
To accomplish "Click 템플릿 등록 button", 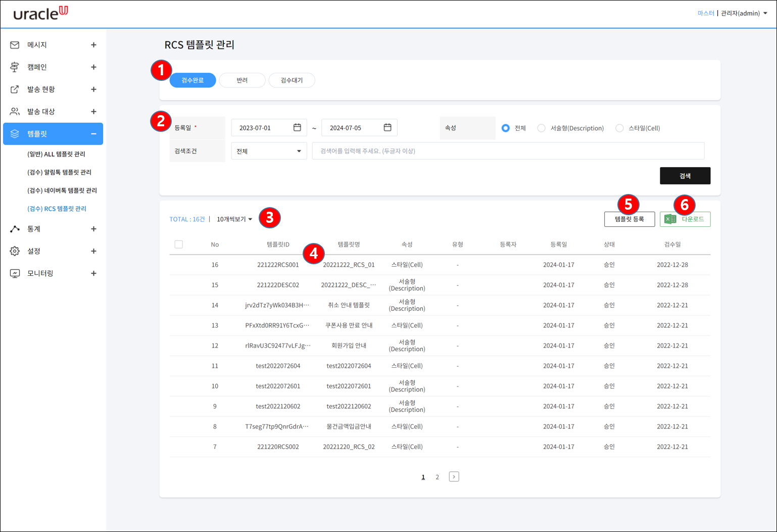I will (x=629, y=219).
